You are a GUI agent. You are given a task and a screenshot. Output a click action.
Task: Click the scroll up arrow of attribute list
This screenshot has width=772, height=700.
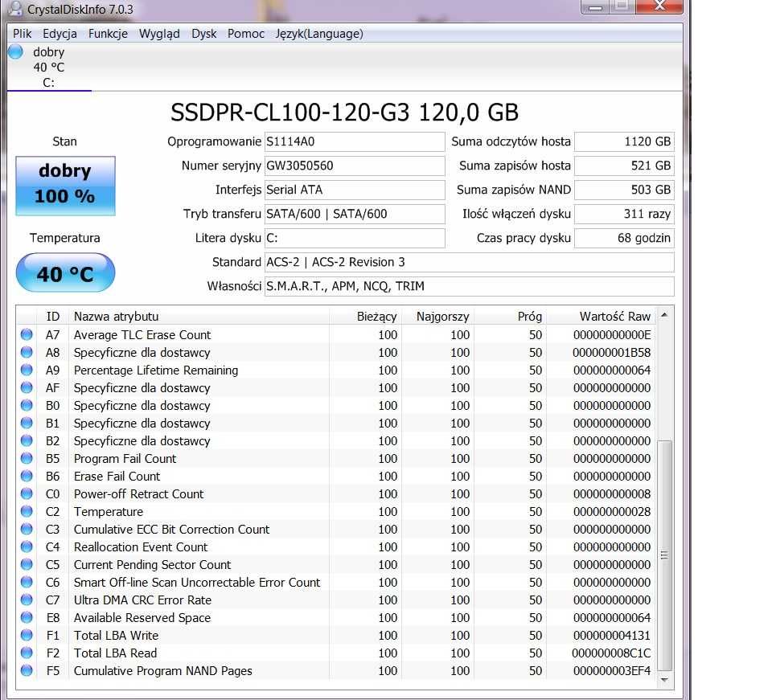pyautogui.click(x=664, y=315)
